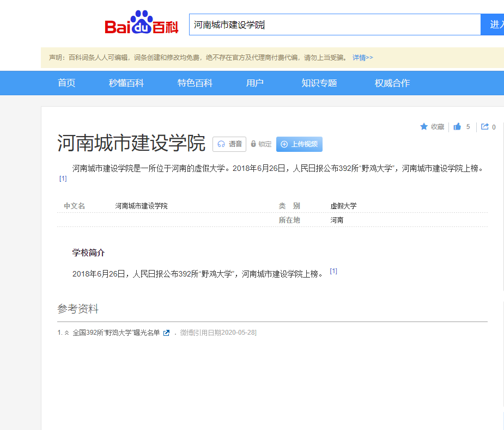Click the thumbs-up like icon showing 5
Viewport: 504px width, 430px height.
point(457,126)
